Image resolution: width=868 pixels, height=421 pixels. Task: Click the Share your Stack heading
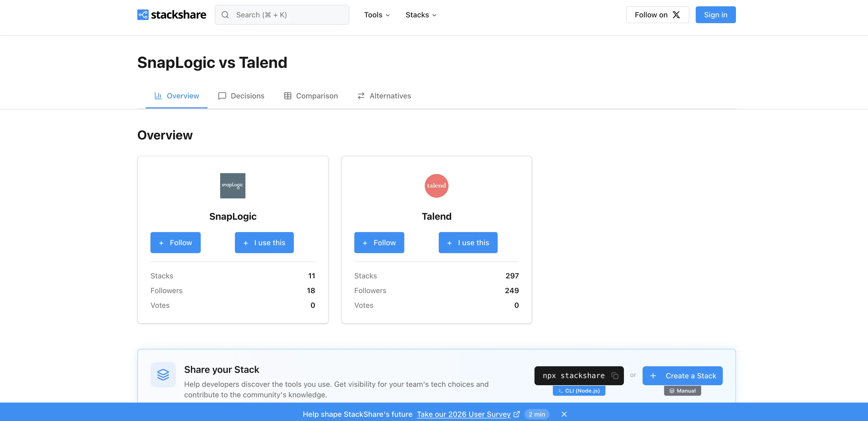tap(222, 370)
